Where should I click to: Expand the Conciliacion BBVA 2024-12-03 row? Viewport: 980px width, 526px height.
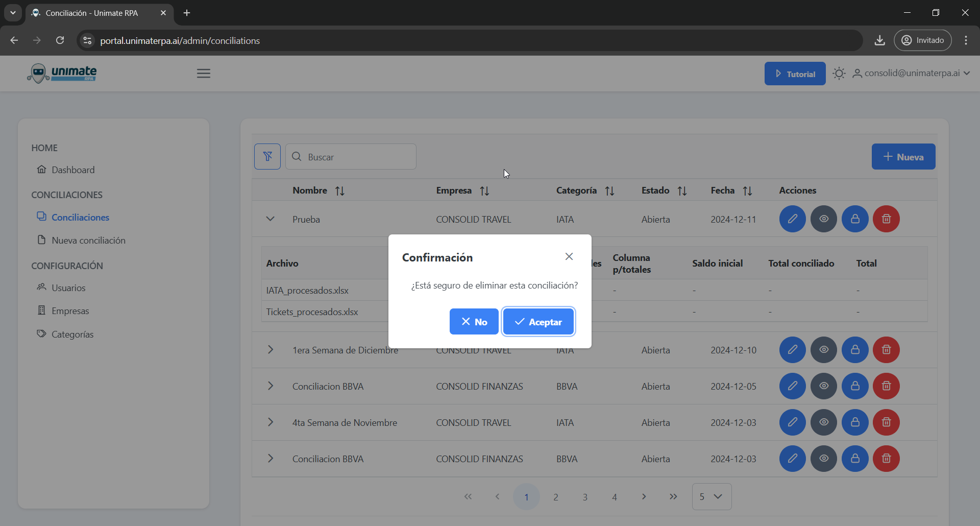pos(271,459)
